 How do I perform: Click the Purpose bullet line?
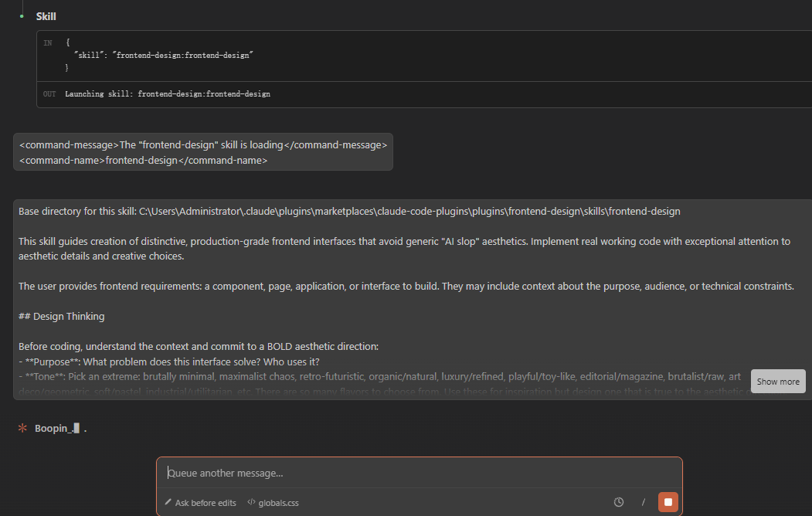pos(169,362)
